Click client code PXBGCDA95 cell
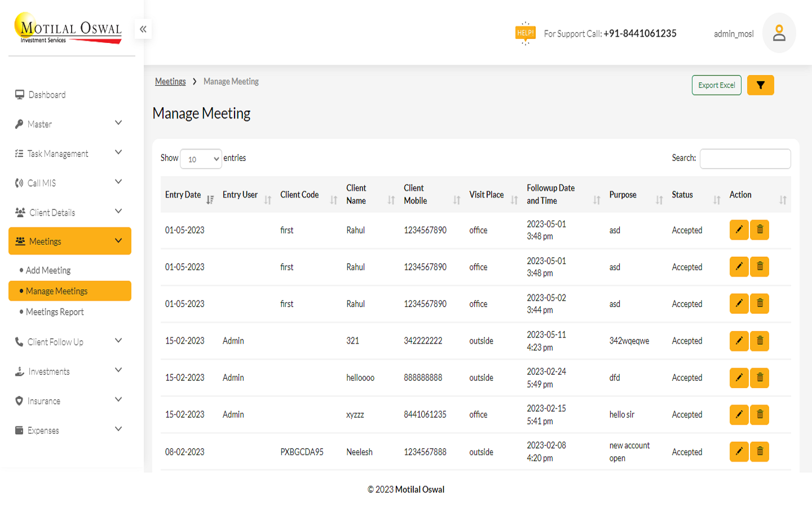The width and height of the screenshot is (812, 506). pyautogui.click(x=302, y=452)
